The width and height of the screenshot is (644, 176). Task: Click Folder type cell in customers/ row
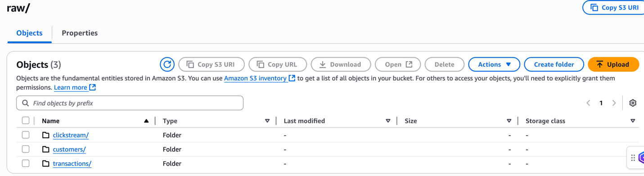(172, 149)
